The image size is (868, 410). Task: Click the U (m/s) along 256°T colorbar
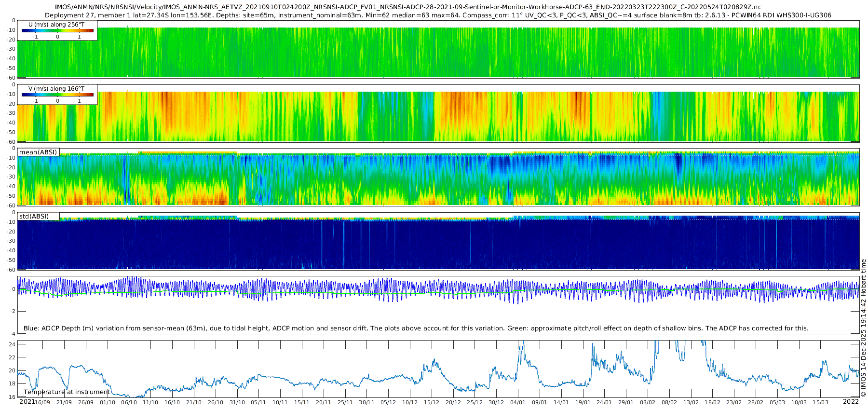(57, 30)
